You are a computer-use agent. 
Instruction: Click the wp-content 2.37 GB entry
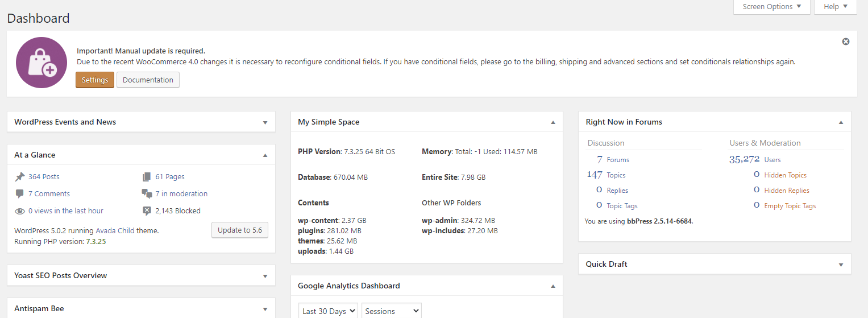[x=332, y=221]
